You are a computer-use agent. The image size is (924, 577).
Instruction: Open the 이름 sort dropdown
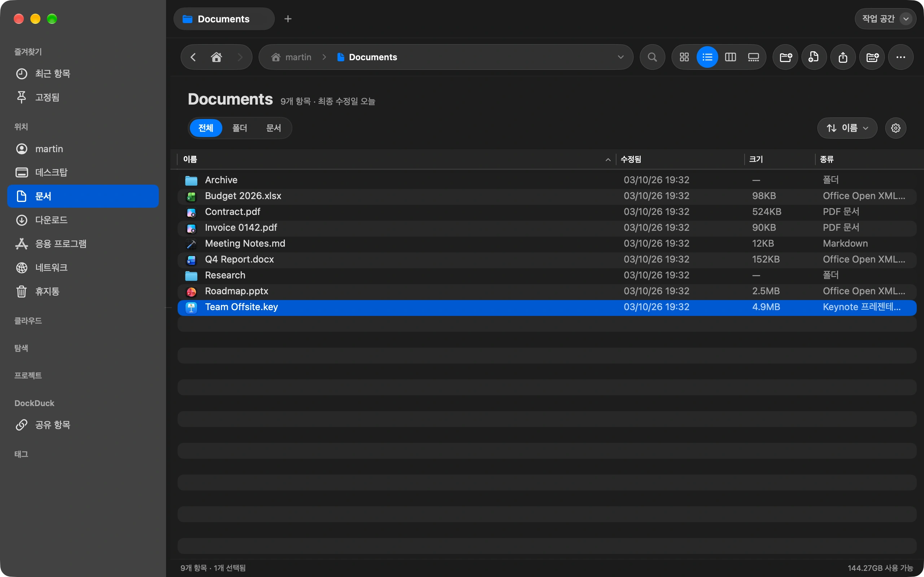point(847,128)
